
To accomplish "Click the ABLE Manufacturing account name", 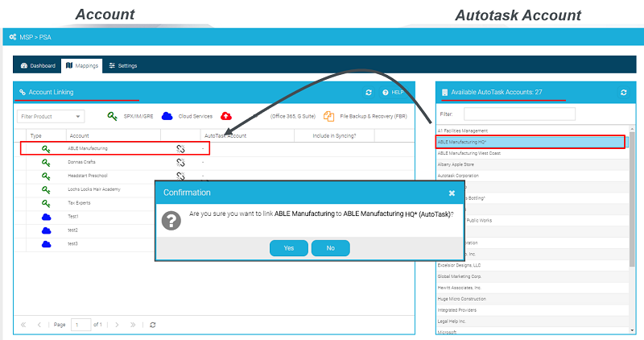I will point(88,148).
